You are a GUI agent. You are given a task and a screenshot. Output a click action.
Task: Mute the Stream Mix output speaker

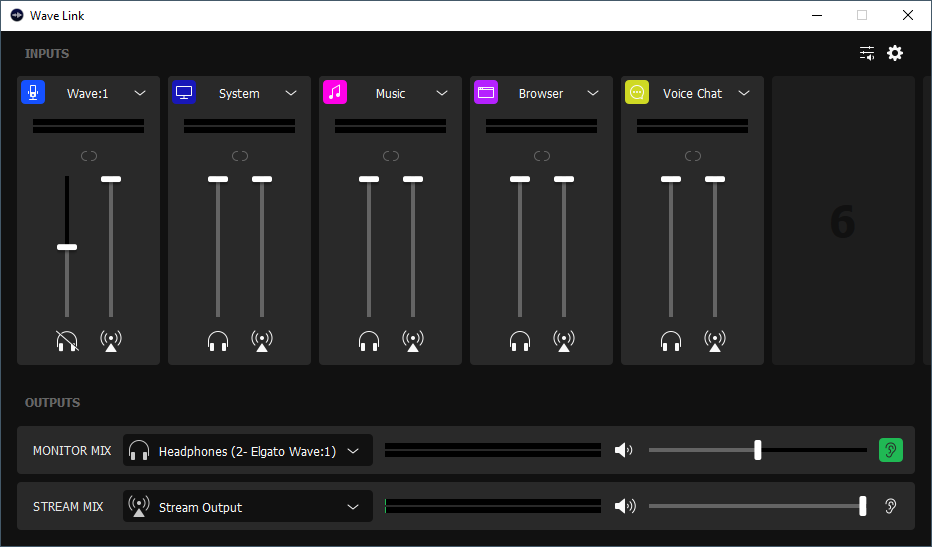pyautogui.click(x=625, y=506)
